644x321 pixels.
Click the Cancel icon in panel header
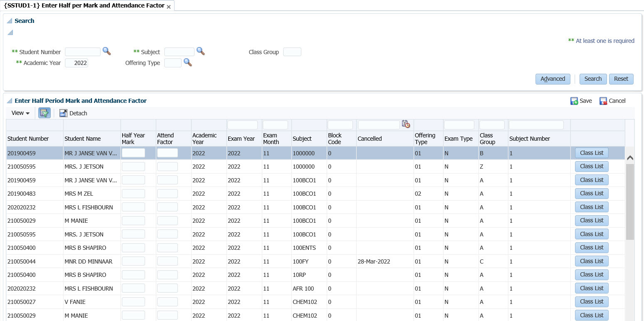coord(603,101)
